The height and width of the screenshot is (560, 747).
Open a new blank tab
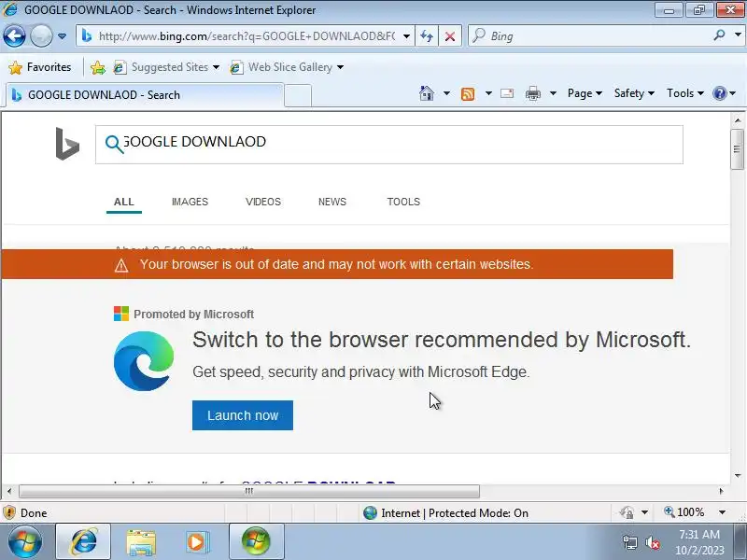(x=298, y=95)
